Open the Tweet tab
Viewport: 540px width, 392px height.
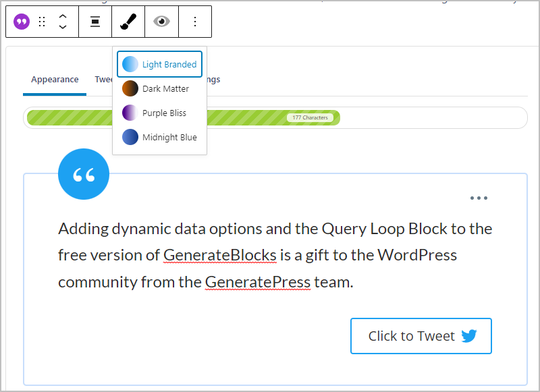click(105, 79)
